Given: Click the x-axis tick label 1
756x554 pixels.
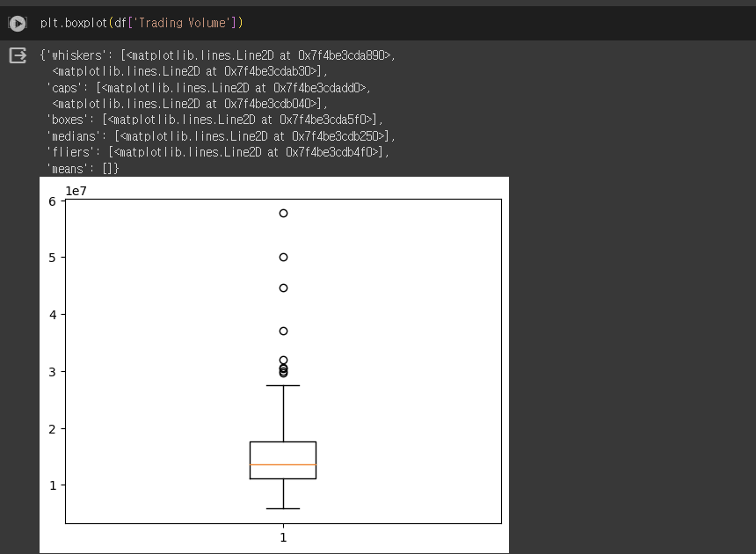Looking at the screenshot, I should [x=283, y=537].
